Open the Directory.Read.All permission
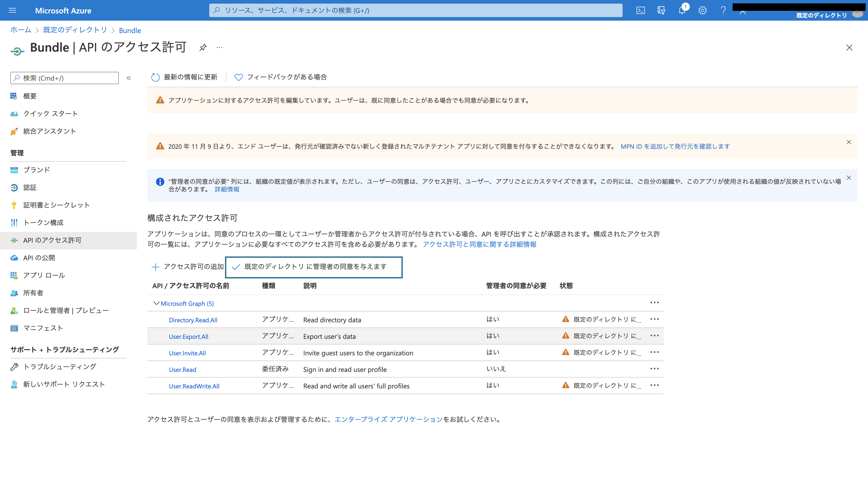Screen dimensions: 868x485 [193, 320]
